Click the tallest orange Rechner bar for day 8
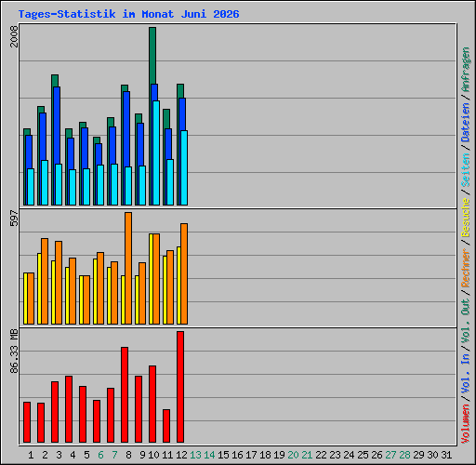The height and width of the screenshot is (465, 476). (x=128, y=268)
